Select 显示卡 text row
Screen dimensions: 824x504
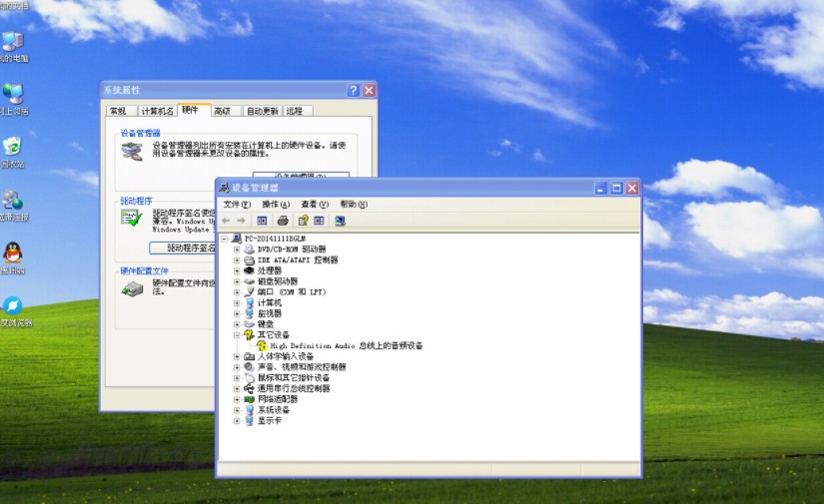coord(269,420)
